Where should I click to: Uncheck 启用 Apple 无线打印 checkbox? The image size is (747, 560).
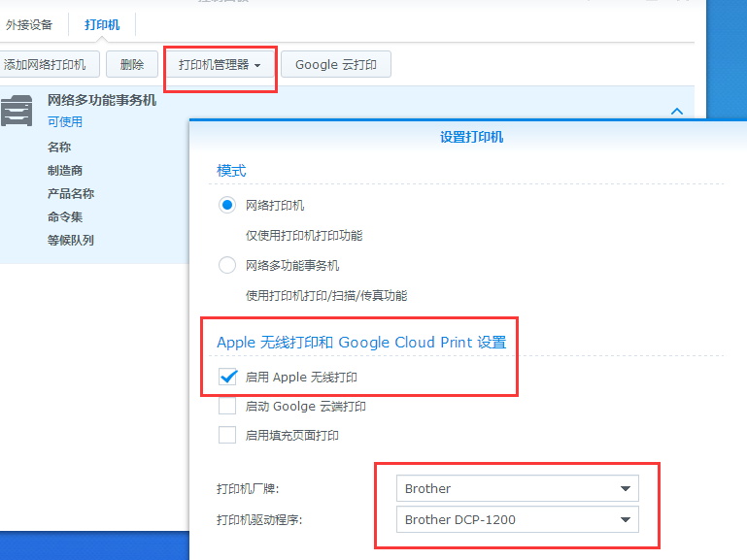tap(227, 377)
